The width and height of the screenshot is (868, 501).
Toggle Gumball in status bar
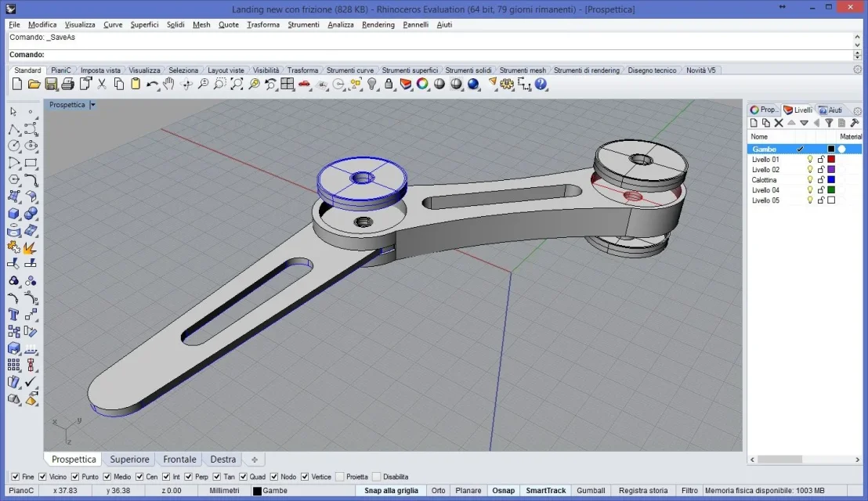591,491
